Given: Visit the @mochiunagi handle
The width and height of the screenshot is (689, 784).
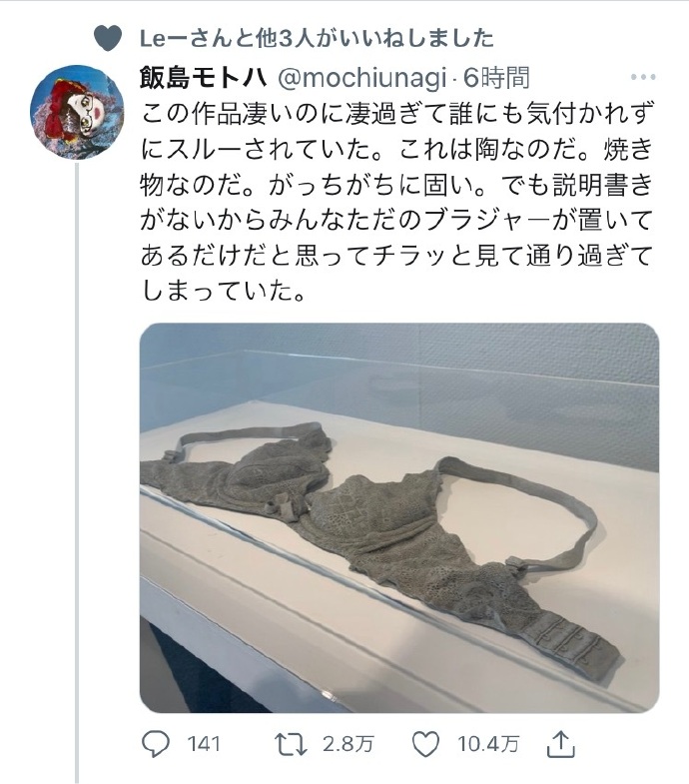Looking at the screenshot, I should [x=361, y=78].
